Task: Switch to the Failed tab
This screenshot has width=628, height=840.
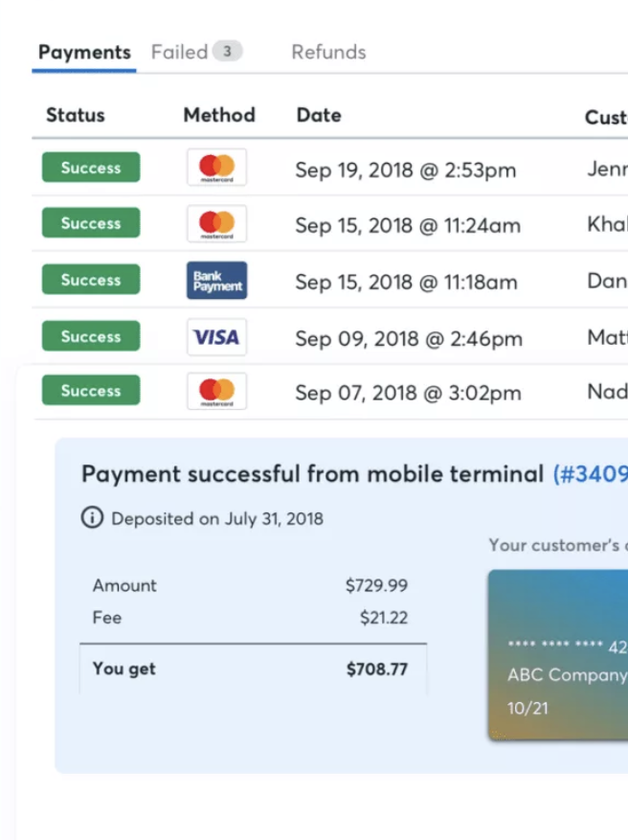Action: (x=179, y=52)
